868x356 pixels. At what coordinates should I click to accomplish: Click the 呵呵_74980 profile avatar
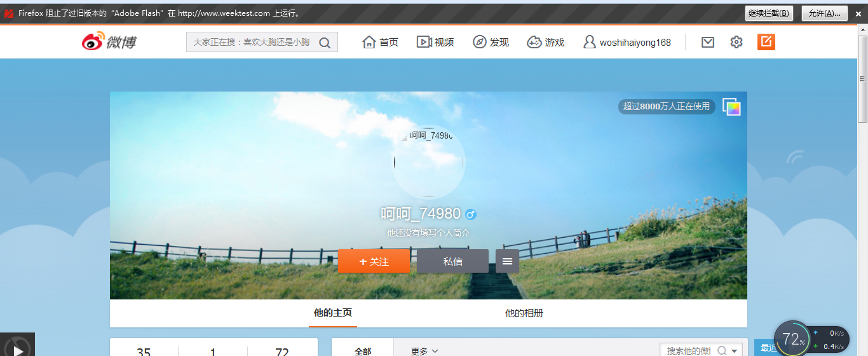429,163
